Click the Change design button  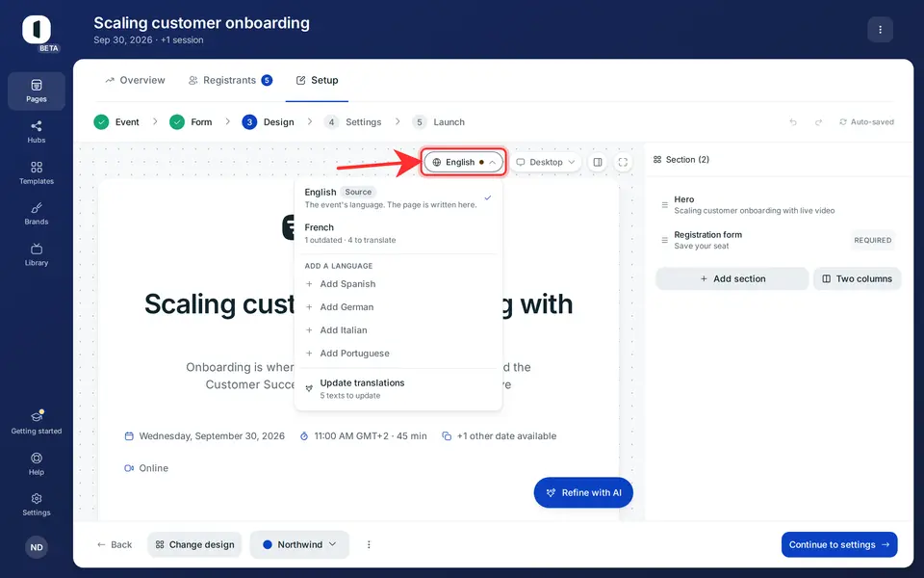194,544
